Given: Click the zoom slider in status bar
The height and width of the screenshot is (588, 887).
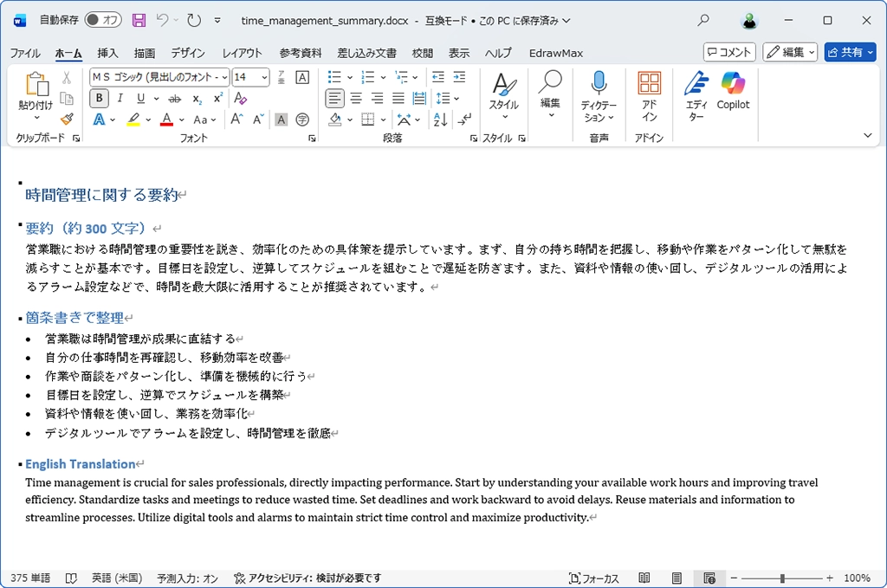Looking at the screenshot, I should (x=782, y=578).
